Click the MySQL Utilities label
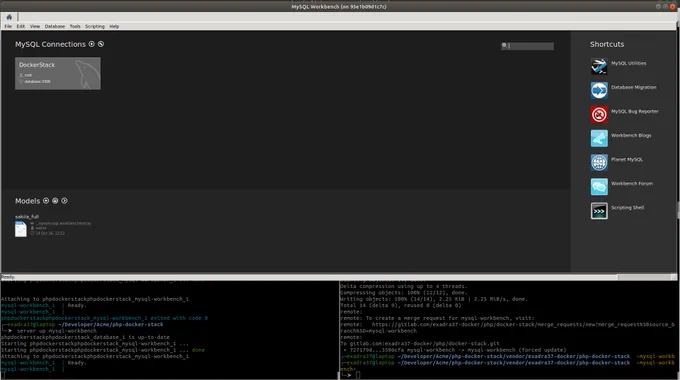 [x=628, y=63]
